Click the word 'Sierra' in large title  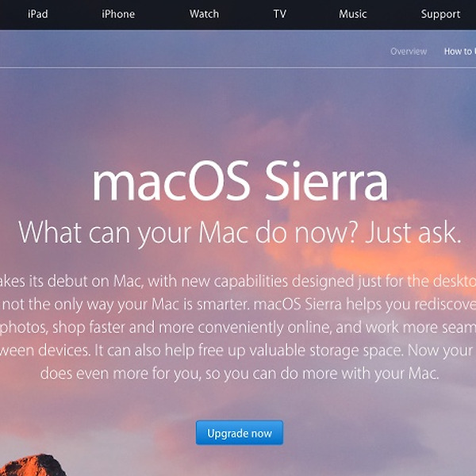tap(326, 181)
